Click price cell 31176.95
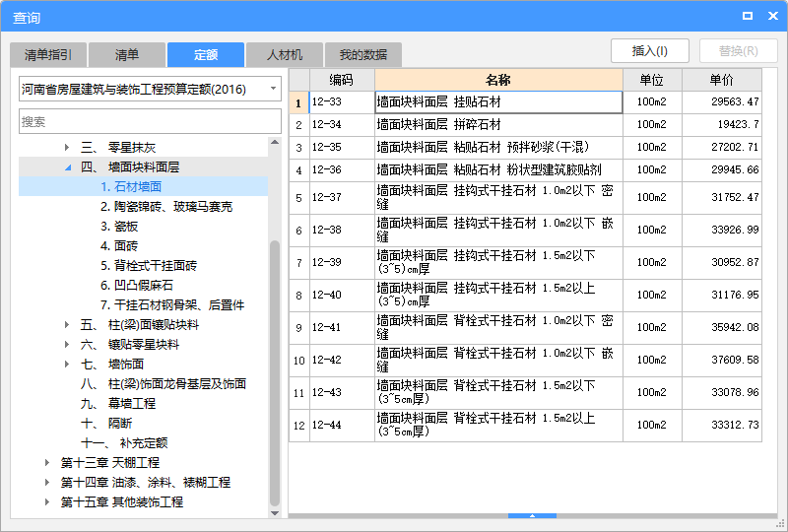Screen dimensions: 788x532 (x=722, y=295)
